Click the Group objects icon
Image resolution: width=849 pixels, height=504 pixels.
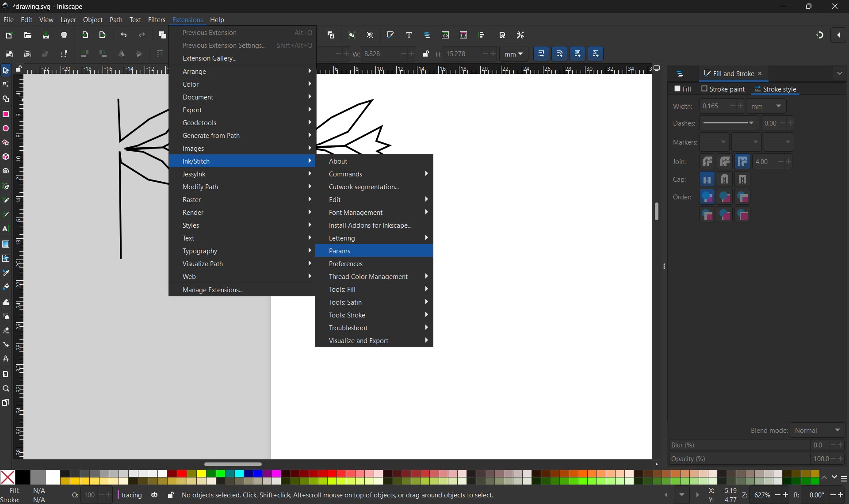click(352, 35)
